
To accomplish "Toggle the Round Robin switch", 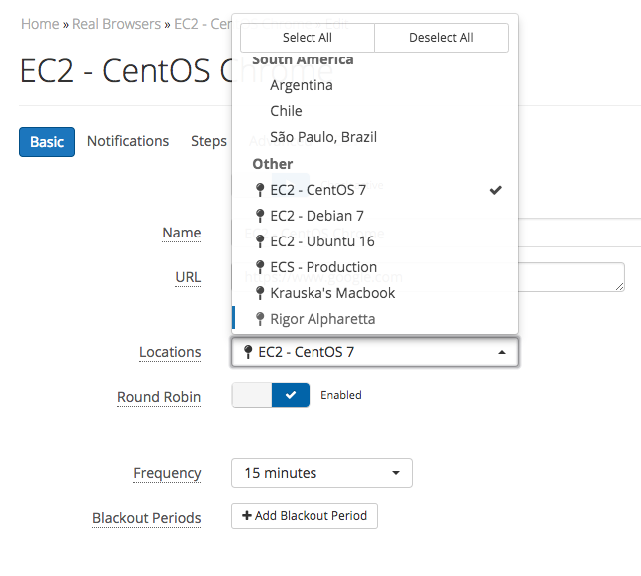I will tap(271, 395).
